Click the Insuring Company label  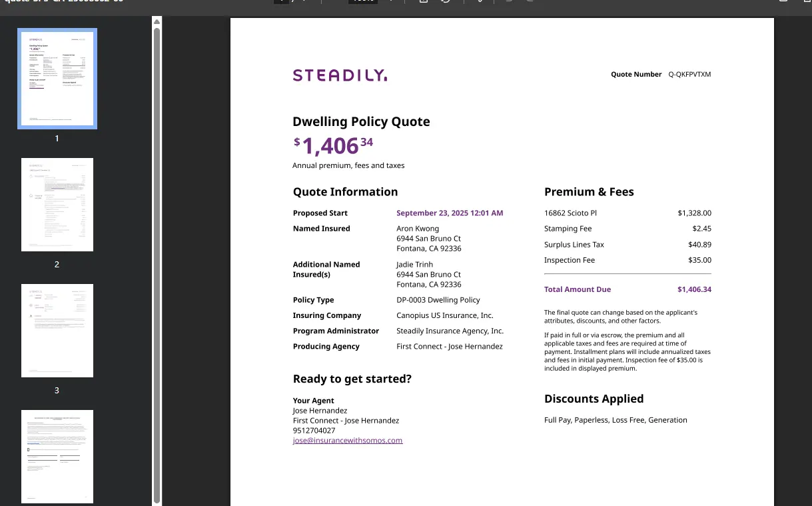coord(327,315)
